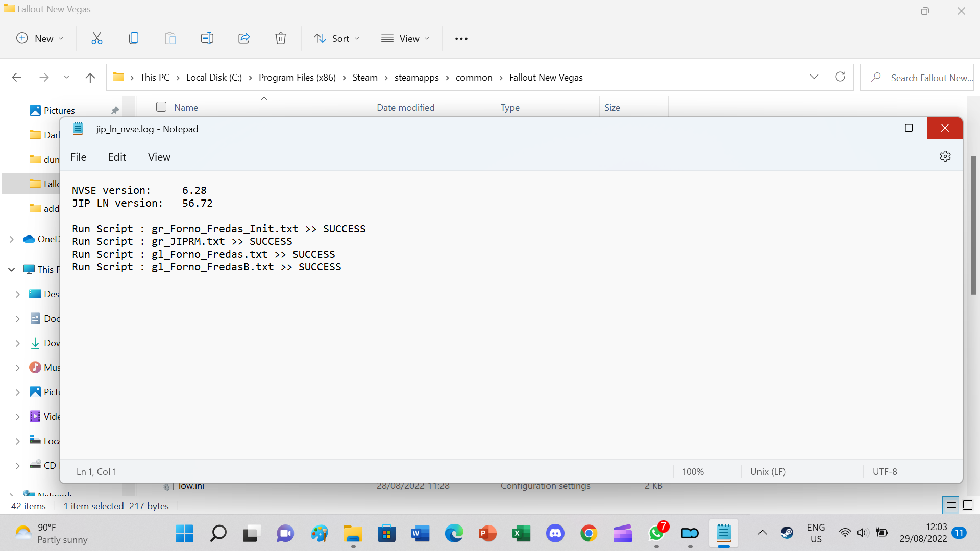
Task: Click ENG US language indicator
Action: (x=816, y=533)
